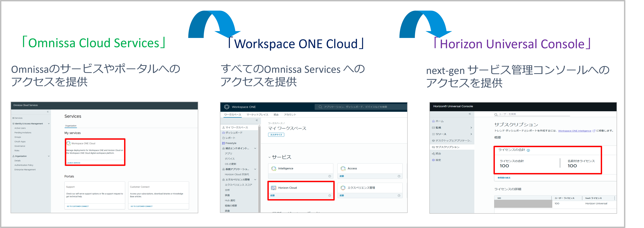Select the ワークスペース tab

(x=233, y=114)
